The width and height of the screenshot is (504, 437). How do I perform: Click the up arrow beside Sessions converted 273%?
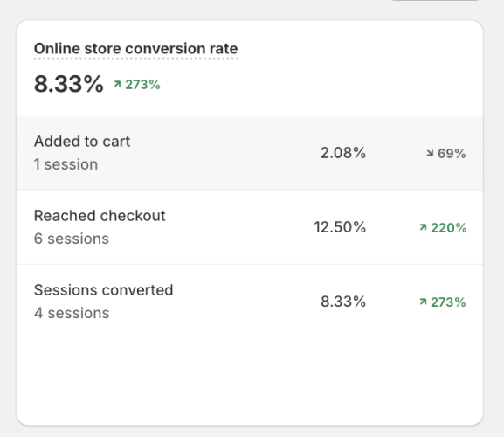423,302
